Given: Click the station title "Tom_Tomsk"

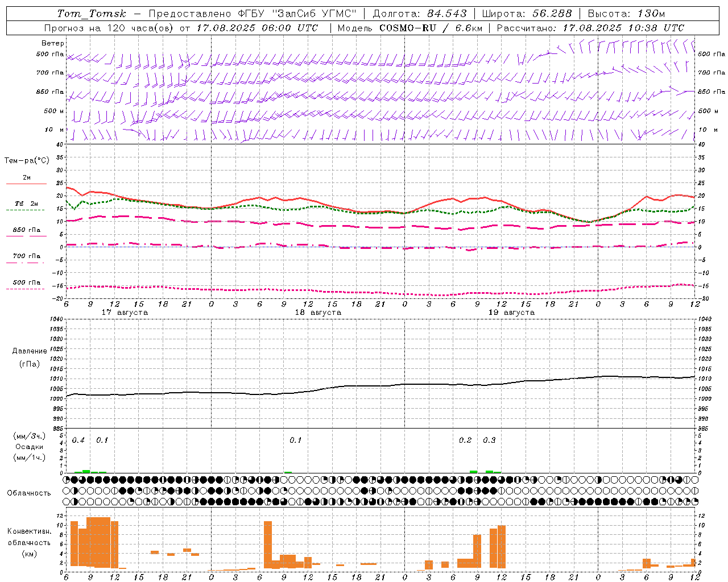Looking at the screenshot, I should 92,14.
